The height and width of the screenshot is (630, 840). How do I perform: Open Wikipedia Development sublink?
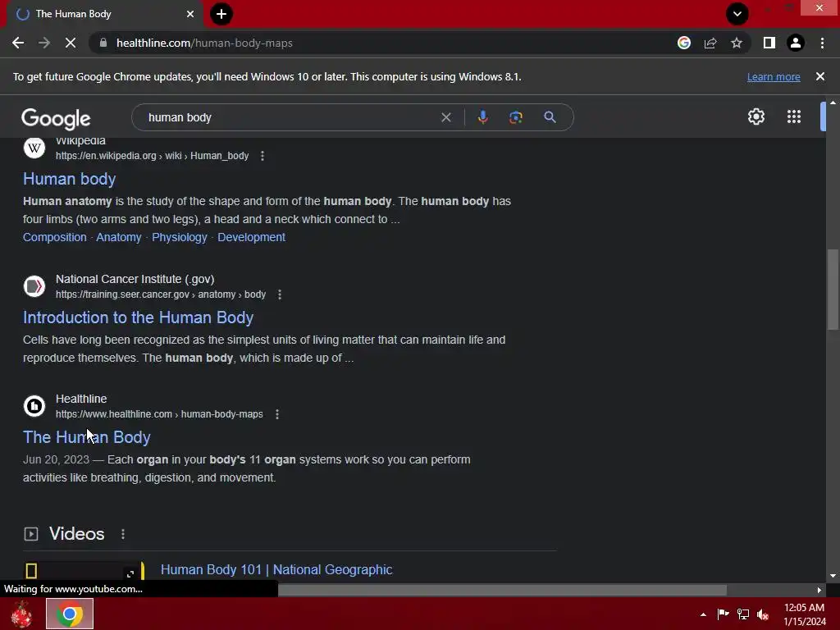[251, 237]
